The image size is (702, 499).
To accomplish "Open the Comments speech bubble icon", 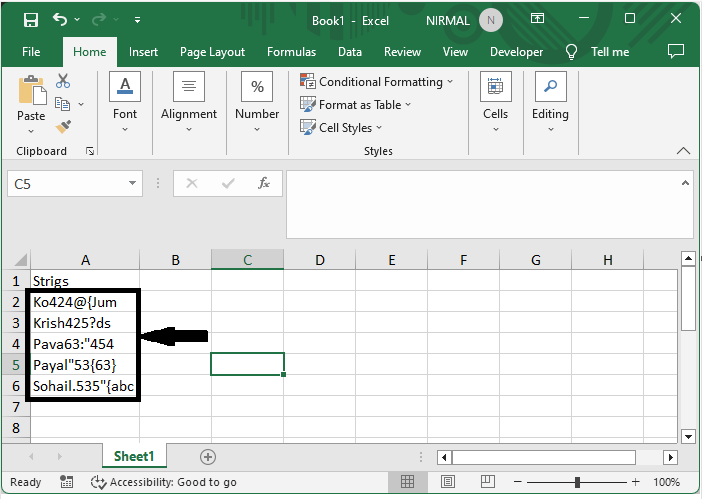I will [x=676, y=51].
